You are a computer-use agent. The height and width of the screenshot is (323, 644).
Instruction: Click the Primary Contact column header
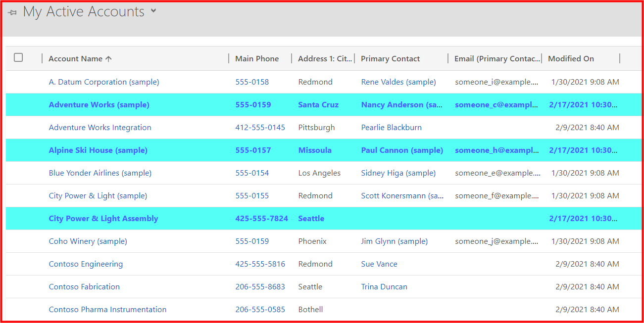(x=390, y=58)
